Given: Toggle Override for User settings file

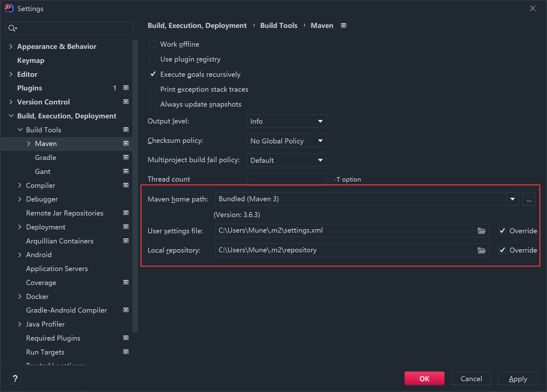Looking at the screenshot, I should pyautogui.click(x=503, y=231).
